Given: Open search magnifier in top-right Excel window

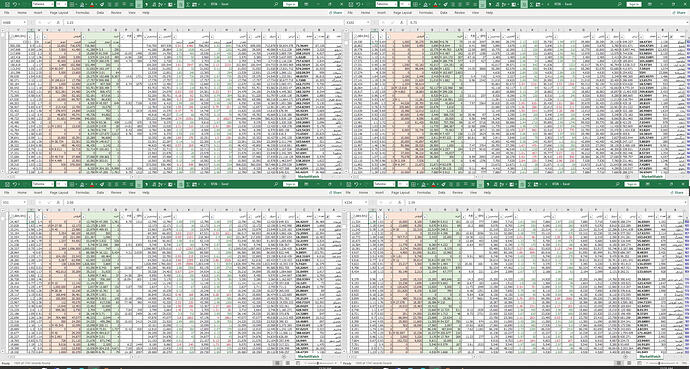Looking at the screenshot, I should click(620, 4).
